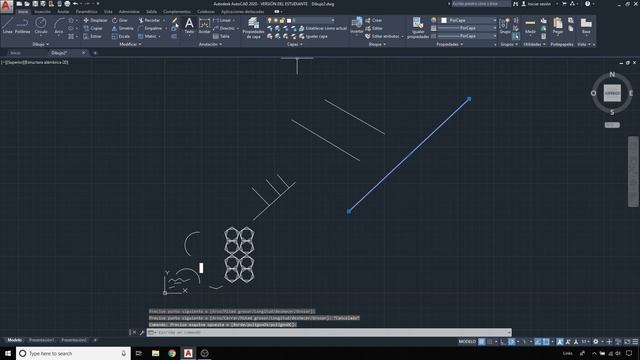Open the object color PorCapa dropdown
Viewport: 640px width, 360px height.
pos(468,20)
